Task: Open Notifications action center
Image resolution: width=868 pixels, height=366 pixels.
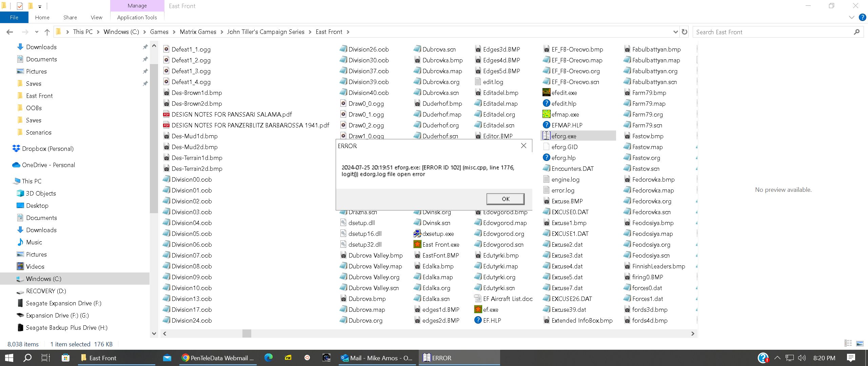Action: click(851, 358)
